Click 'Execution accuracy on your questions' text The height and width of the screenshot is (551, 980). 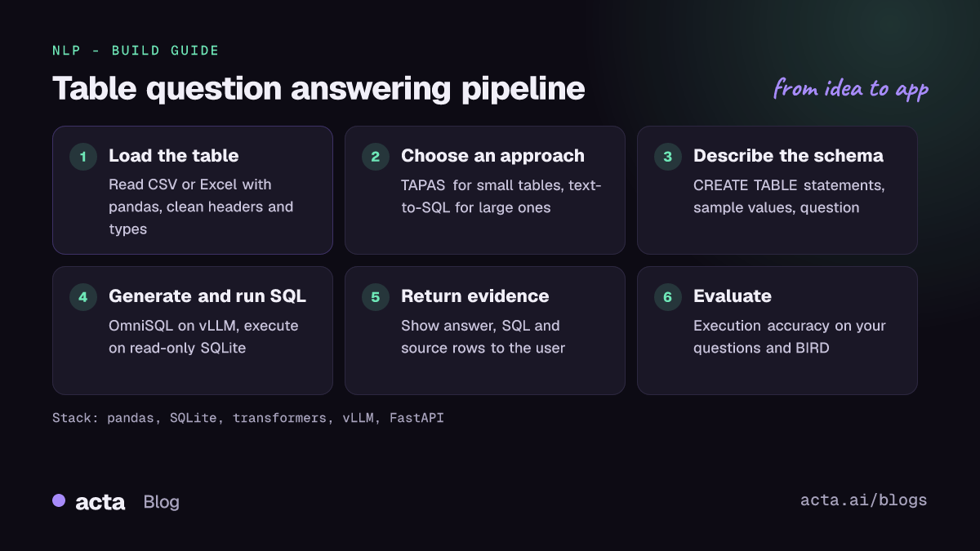click(790, 336)
